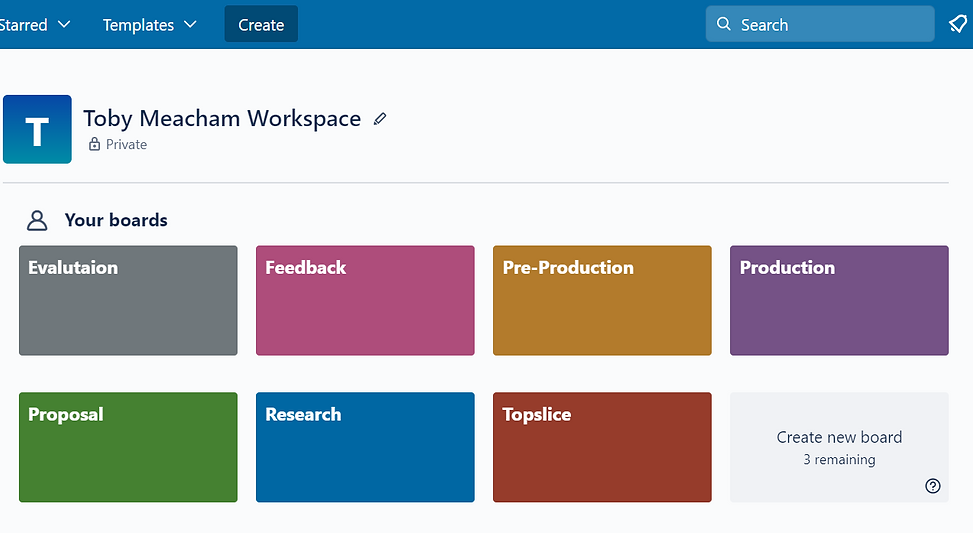Open the Templates dropdown arrow
Image resolution: width=973 pixels, height=533 pixels.
coord(191,24)
